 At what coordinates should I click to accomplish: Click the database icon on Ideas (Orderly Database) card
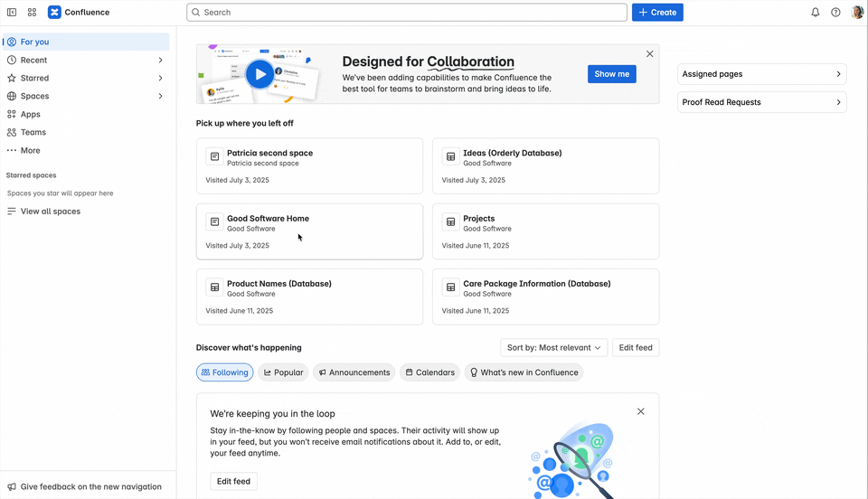[x=451, y=156]
